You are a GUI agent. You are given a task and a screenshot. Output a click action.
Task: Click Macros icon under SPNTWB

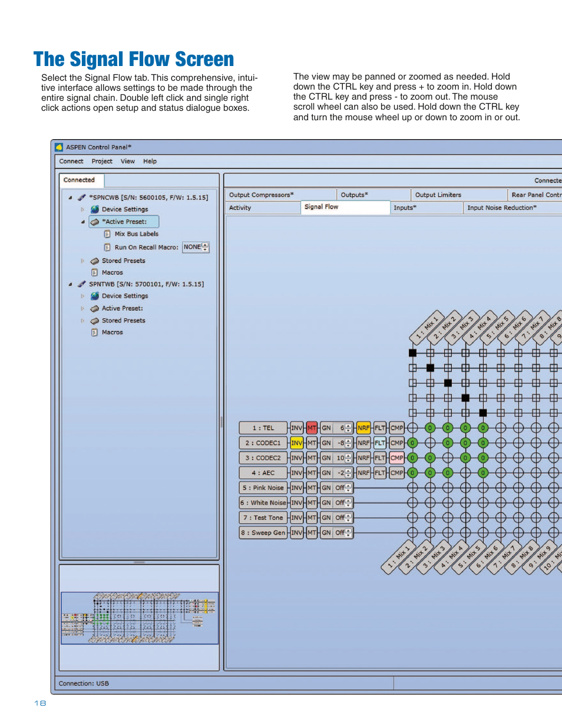(94, 332)
